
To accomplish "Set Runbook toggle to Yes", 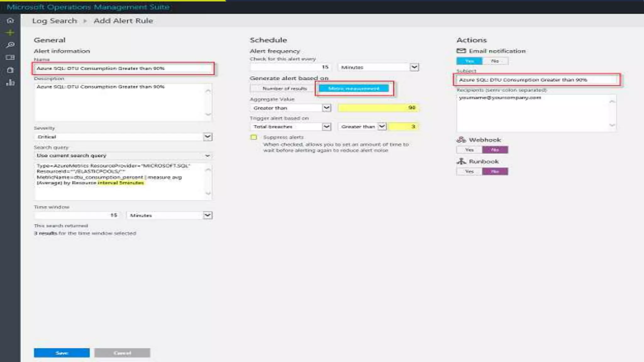I will tap(469, 171).
